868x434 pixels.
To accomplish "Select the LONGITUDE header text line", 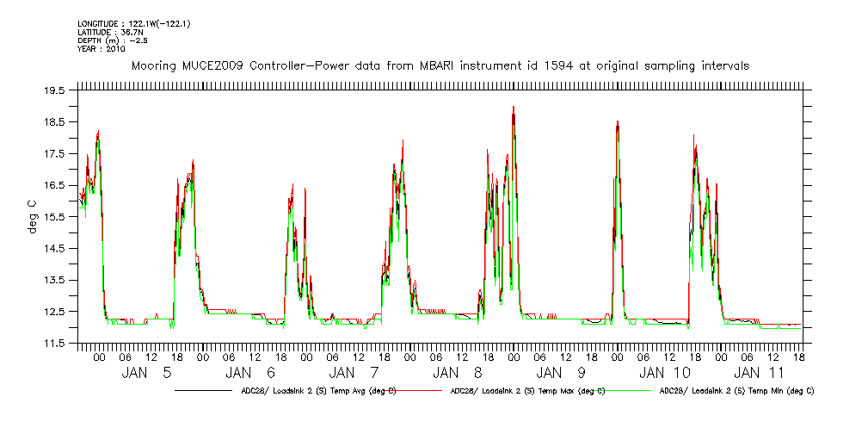I will [133, 23].
